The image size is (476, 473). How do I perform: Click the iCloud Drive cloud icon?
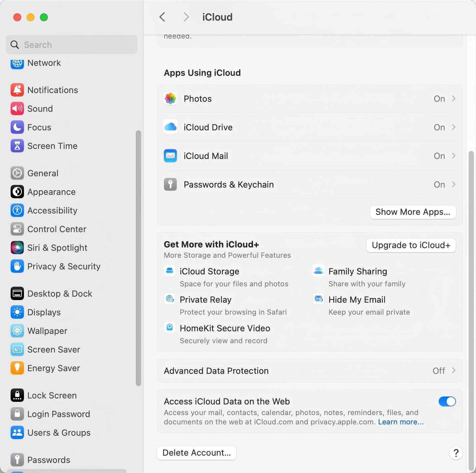coord(170,127)
